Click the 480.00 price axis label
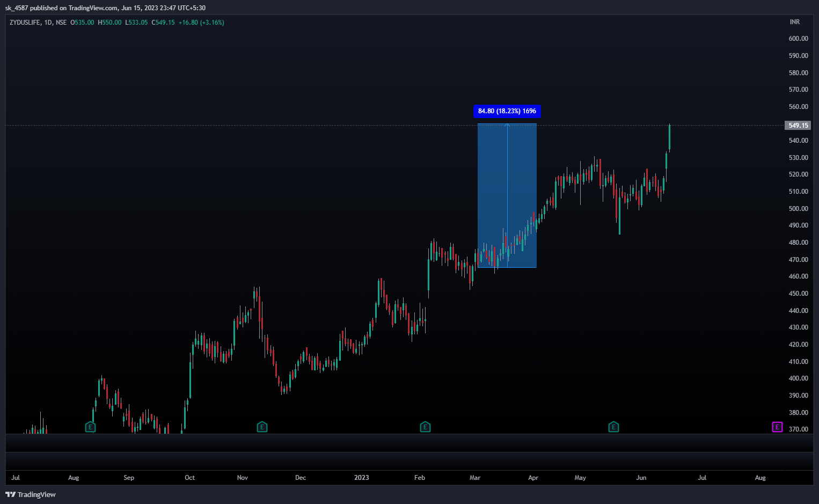The height and width of the screenshot is (504, 819). tap(798, 243)
